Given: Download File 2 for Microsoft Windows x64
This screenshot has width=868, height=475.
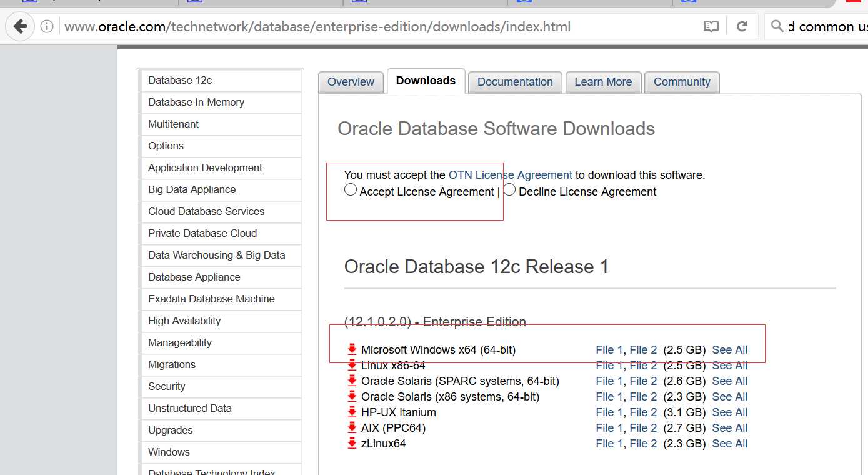Looking at the screenshot, I should (643, 350).
